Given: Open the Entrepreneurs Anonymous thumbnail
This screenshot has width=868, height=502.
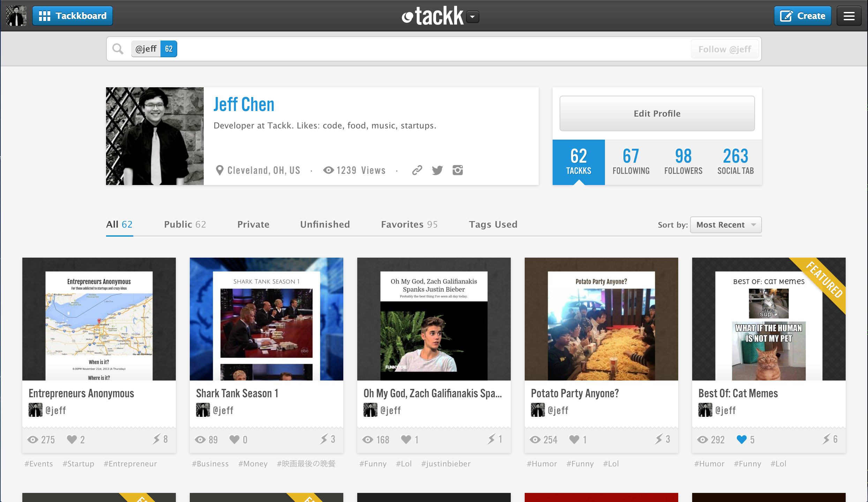Looking at the screenshot, I should pos(99,319).
